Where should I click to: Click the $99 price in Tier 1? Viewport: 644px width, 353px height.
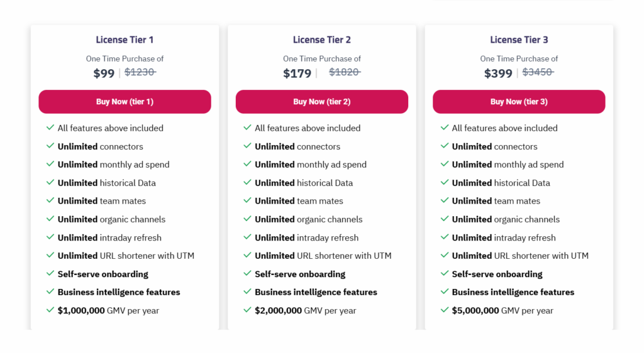(104, 73)
